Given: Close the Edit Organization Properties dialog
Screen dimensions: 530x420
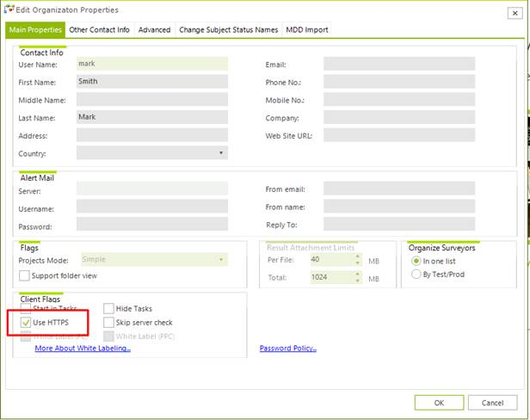Looking at the screenshot, I should [515, 13].
